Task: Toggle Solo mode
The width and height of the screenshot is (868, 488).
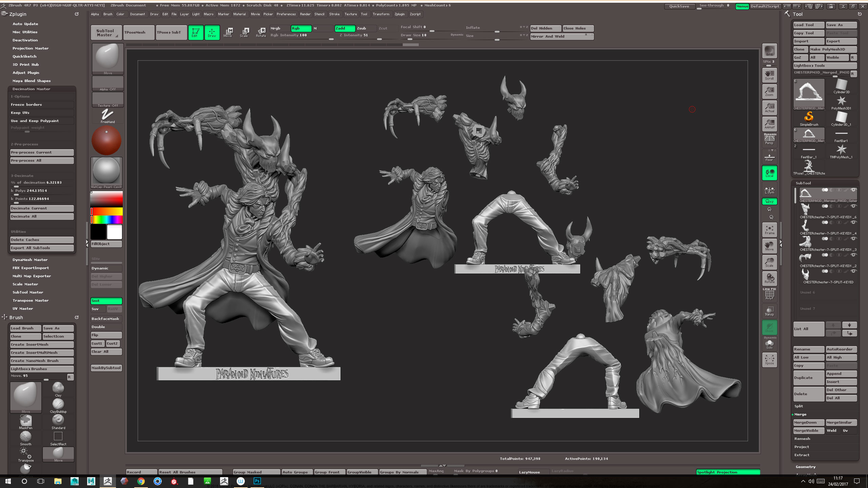Action: click(x=769, y=344)
